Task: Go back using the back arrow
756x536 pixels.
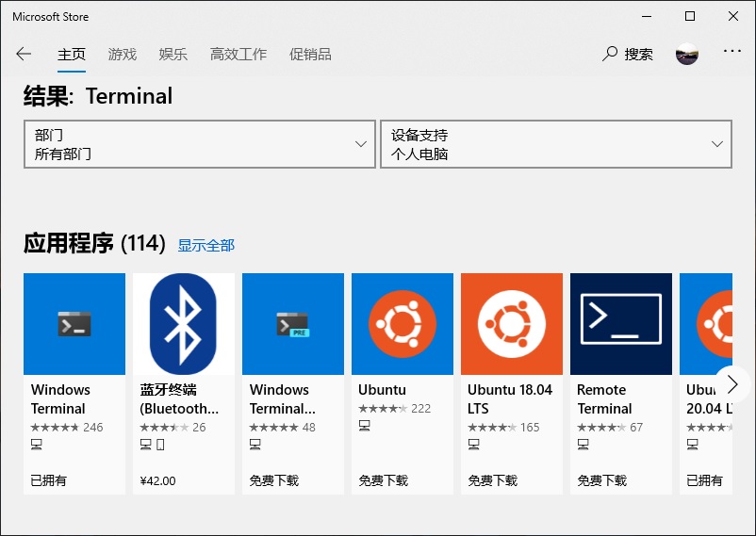Action: tap(24, 54)
